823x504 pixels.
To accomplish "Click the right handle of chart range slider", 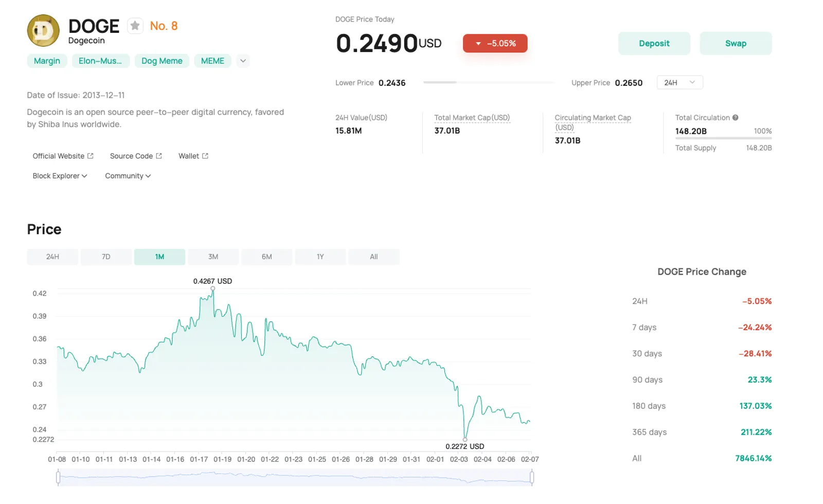I will coord(532,478).
